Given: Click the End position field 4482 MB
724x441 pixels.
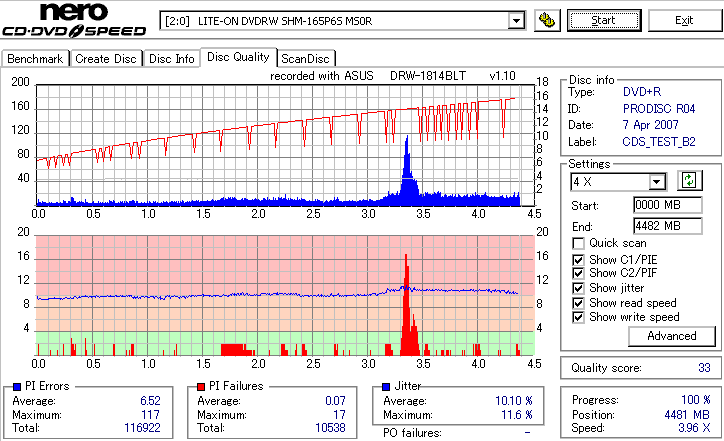Looking at the screenshot, I should 668,226.
